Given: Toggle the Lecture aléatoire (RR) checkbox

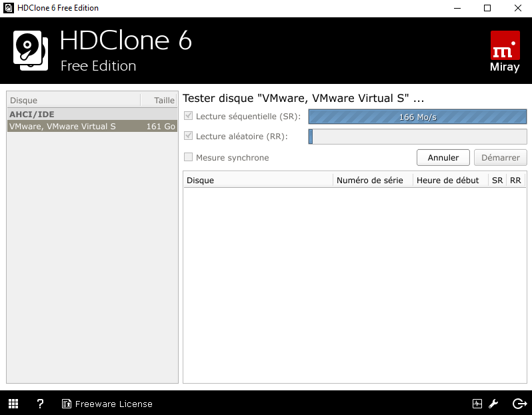Looking at the screenshot, I should pyautogui.click(x=189, y=137).
